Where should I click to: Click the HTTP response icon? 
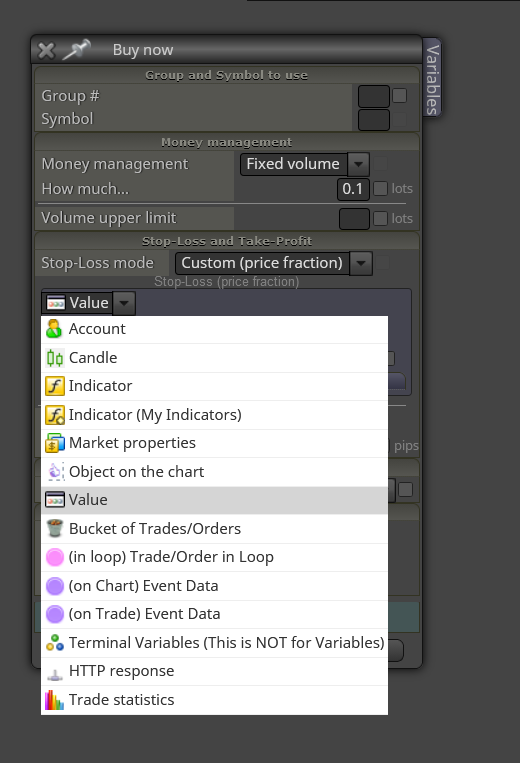(x=54, y=674)
